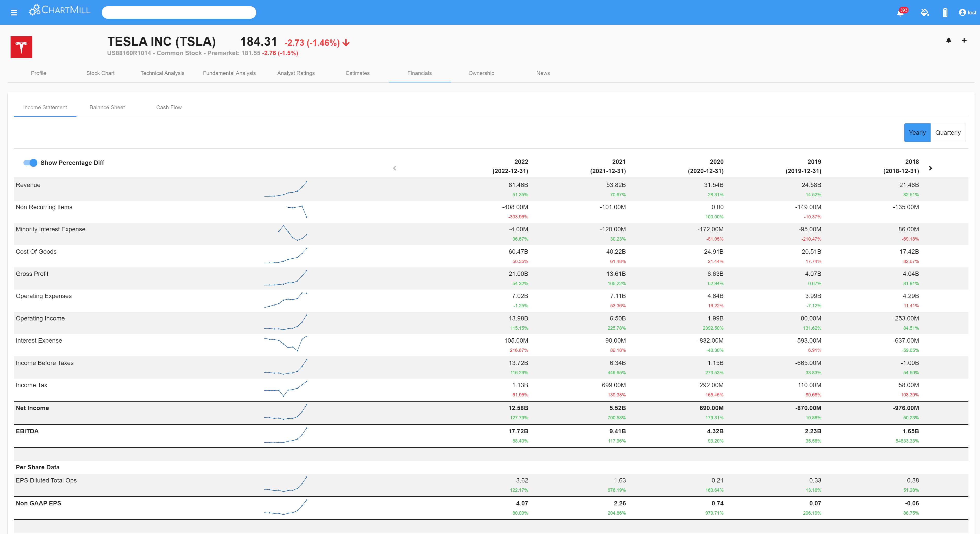Click the battery-shaped icon in header

(x=945, y=13)
